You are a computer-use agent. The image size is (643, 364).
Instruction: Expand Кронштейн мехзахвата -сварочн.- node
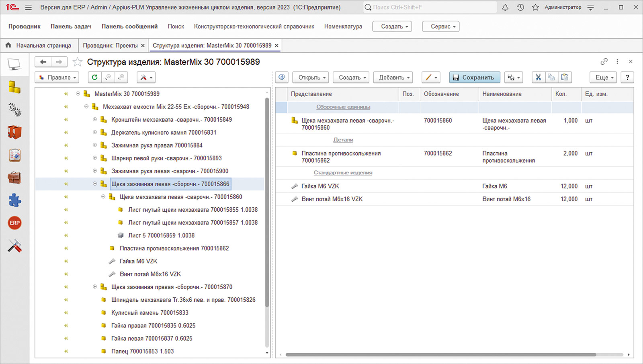click(95, 119)
